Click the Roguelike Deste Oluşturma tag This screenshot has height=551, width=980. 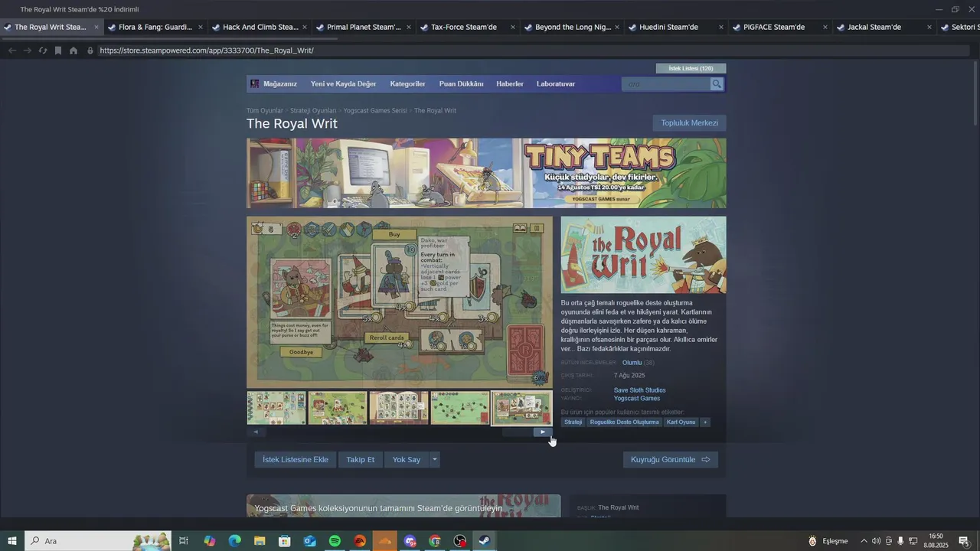click(x=624, y=422)
